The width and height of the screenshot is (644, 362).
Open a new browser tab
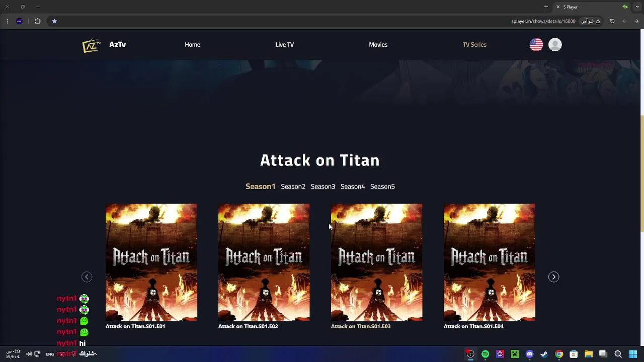pos(546,7)
